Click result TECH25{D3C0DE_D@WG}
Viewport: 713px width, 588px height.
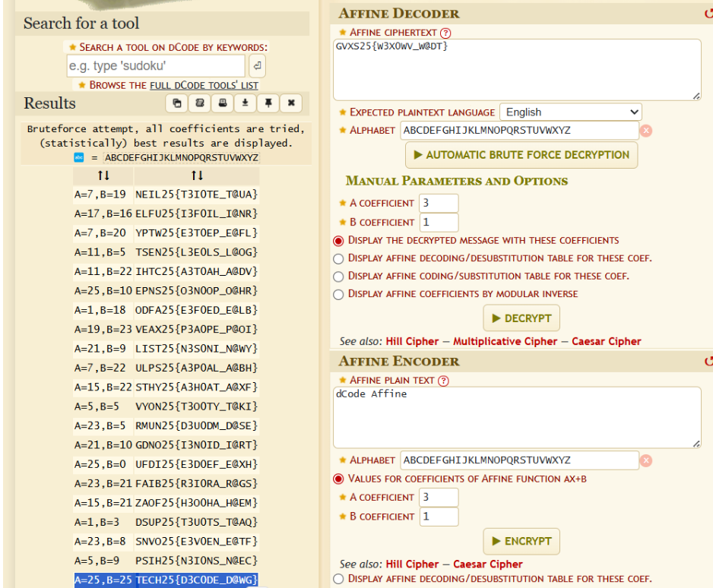click(x=196, y=580)
